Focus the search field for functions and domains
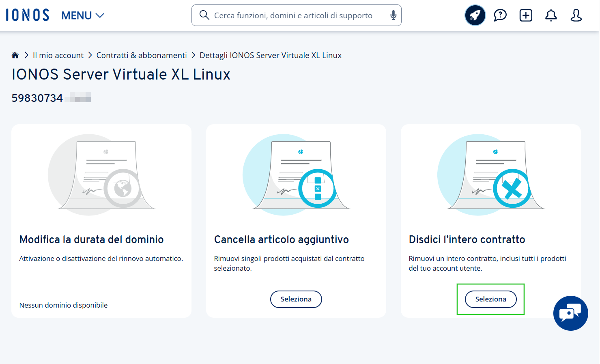Viewport: 600px width, 364px height. click(296, 15)
